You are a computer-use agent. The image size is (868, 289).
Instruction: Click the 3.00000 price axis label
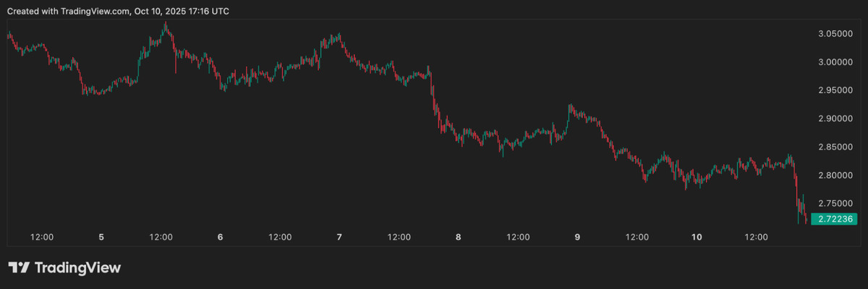(835, 62)
